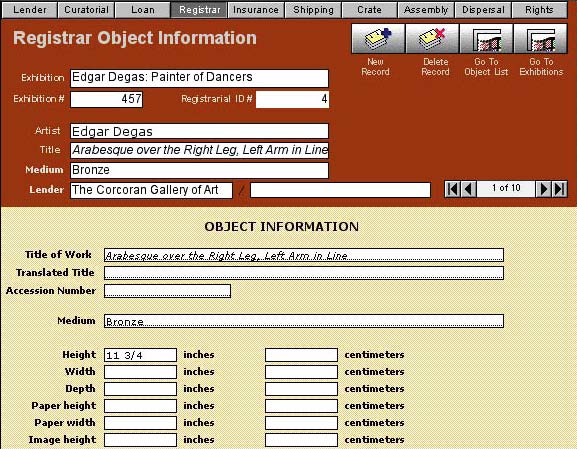The height and width of the screenshot is (449, 577).
Task: Open the Rights tab
Action: [x=539, y=10]
